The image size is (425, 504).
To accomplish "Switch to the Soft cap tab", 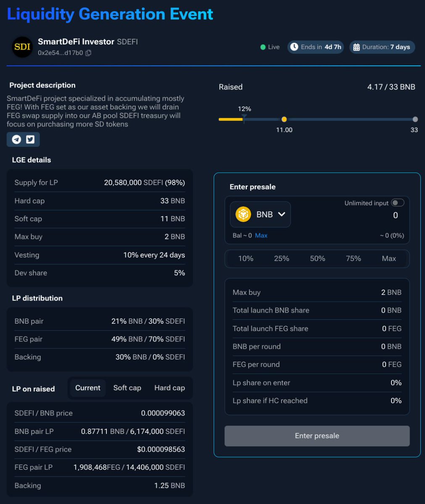I will (127, 388).
